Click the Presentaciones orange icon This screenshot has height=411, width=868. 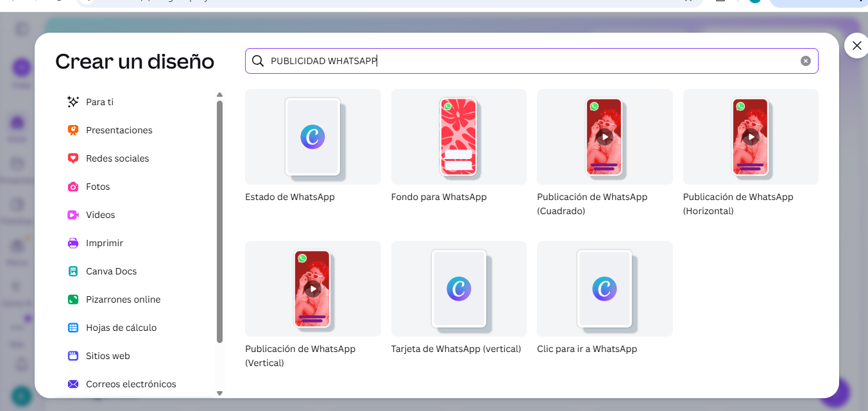(73, 130)
